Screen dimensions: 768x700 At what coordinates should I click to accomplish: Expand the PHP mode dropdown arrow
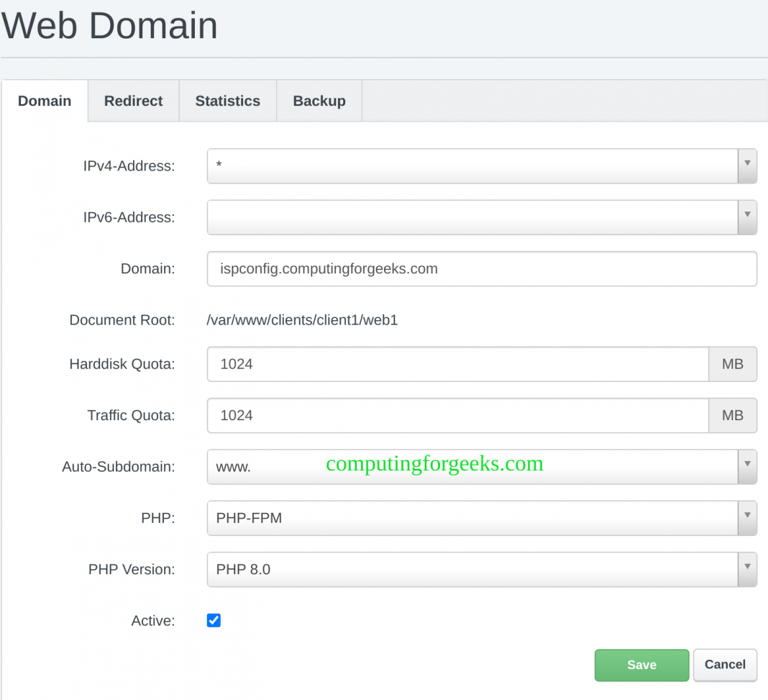point(747,517)
